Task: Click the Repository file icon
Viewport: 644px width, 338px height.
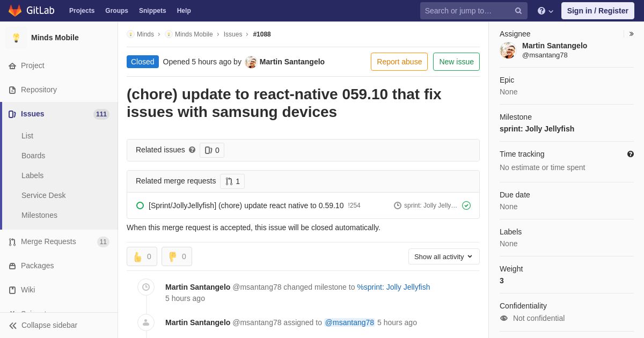Action: click(12, 90)
